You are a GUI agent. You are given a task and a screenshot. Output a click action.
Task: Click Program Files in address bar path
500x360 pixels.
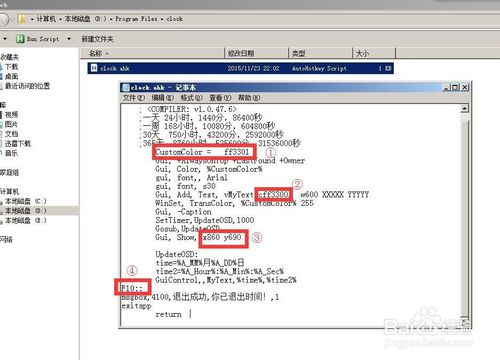(136, 19)
